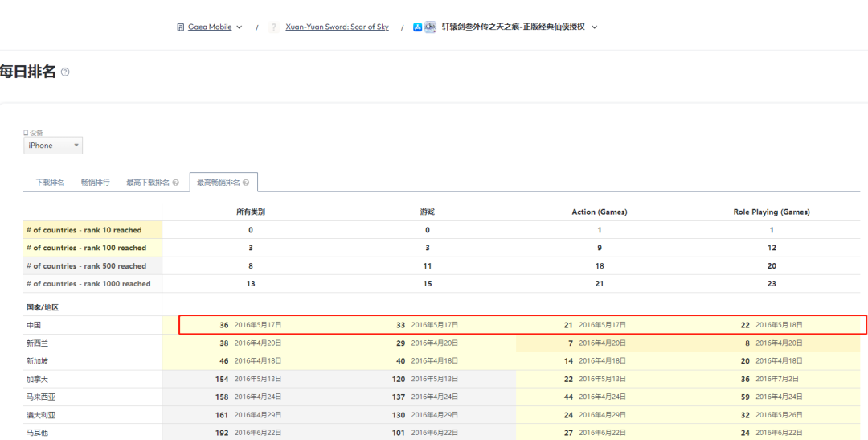The image size is (868, 440).
Task: Click the 游戏 column header
Action: [428, 212]
